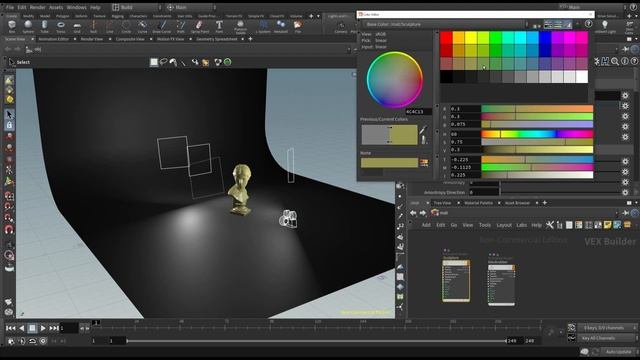Select the Grid shelf tool

pyautogui.click(x=77, y=27)
